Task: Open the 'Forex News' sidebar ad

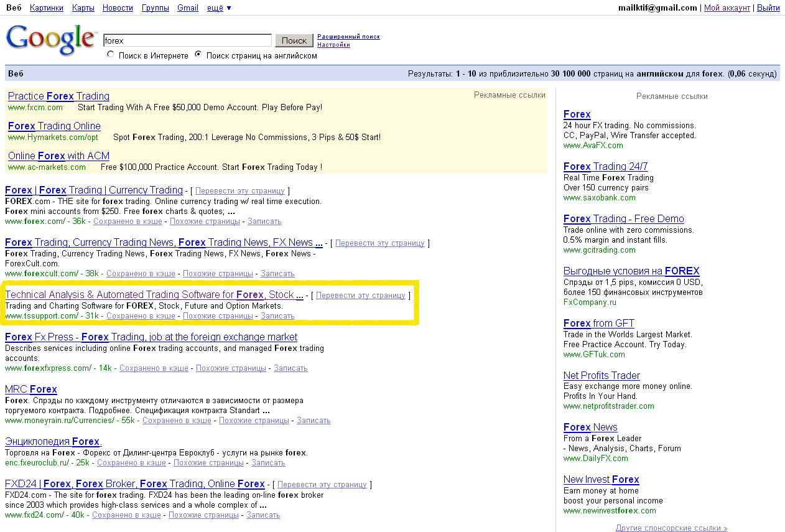Action: click(x=590, y=427)
